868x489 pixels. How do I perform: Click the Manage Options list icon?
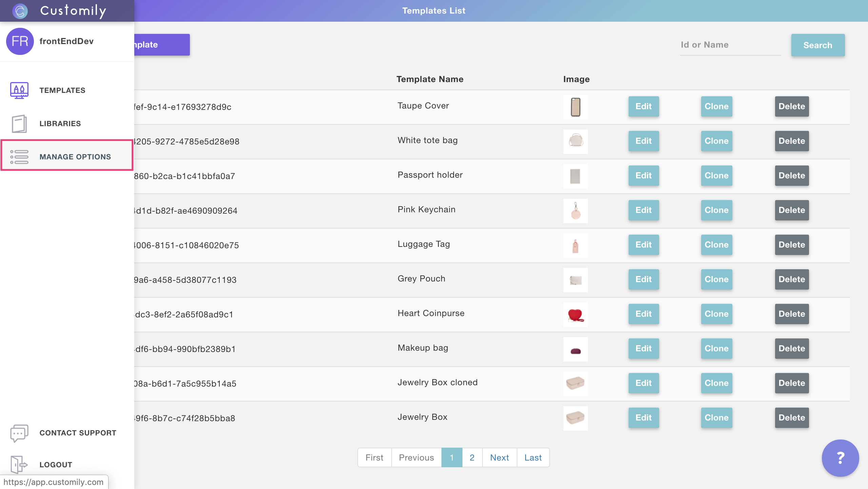pos(19,157)
